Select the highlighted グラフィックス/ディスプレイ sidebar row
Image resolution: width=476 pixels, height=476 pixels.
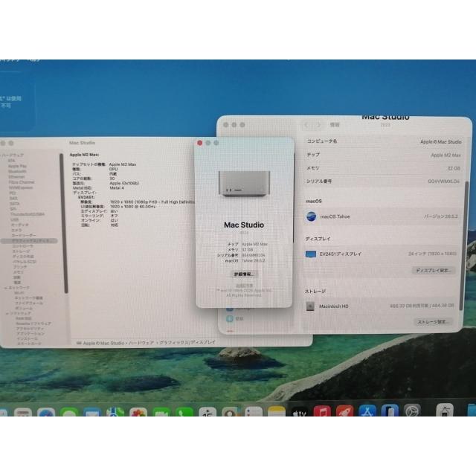point(29,241)
